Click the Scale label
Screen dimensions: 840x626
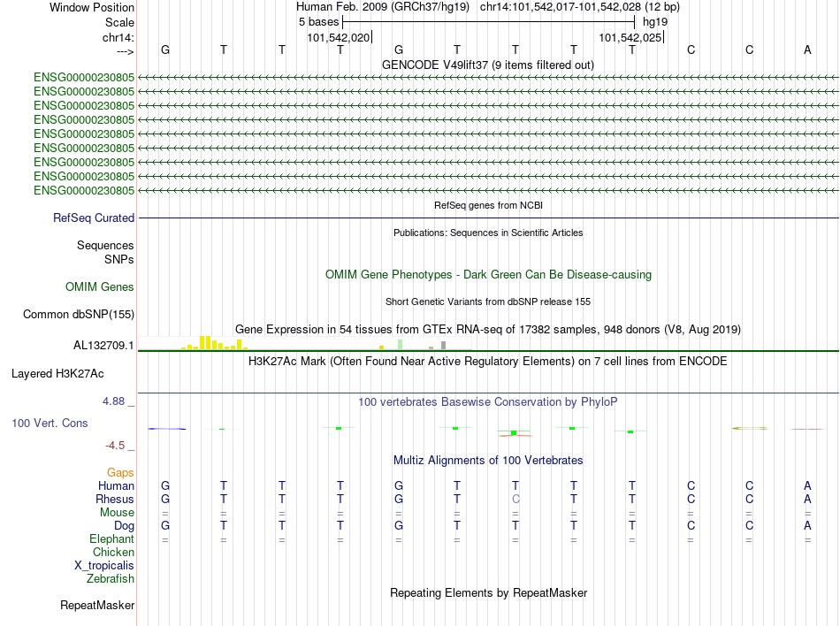[x=119, y=22]
